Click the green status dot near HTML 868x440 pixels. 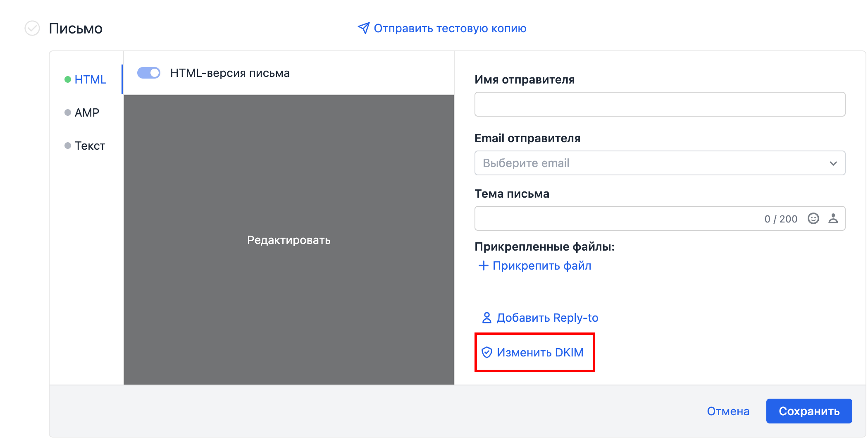(68, 79)
